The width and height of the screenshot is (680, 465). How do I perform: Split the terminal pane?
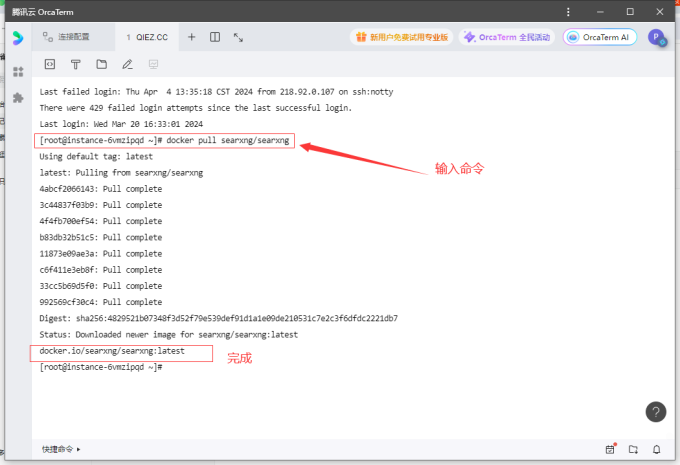pos(215,37)
